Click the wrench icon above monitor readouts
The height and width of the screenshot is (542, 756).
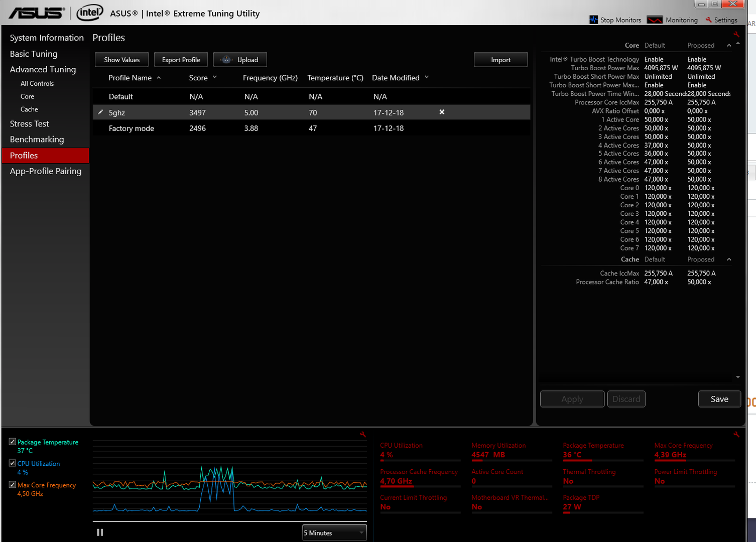click(736, 435)
